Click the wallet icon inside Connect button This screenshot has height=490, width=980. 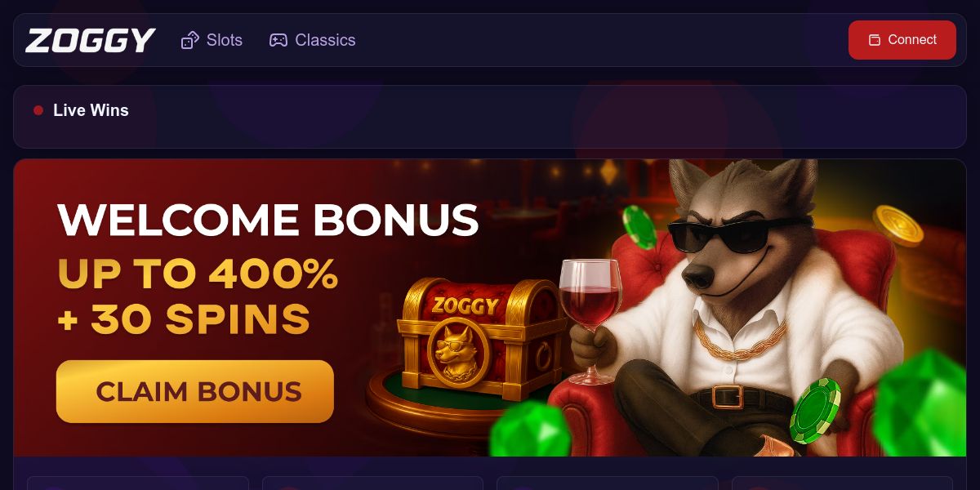click(x=875, y=40)
